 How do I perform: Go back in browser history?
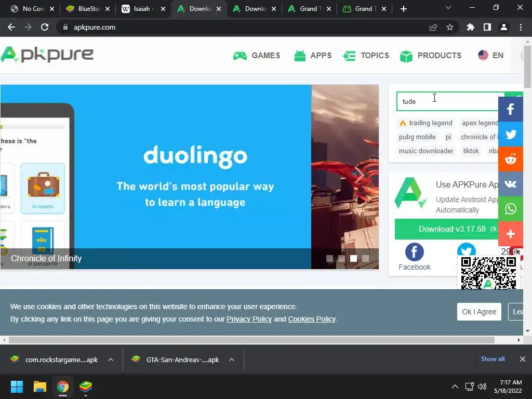[11, 27]
